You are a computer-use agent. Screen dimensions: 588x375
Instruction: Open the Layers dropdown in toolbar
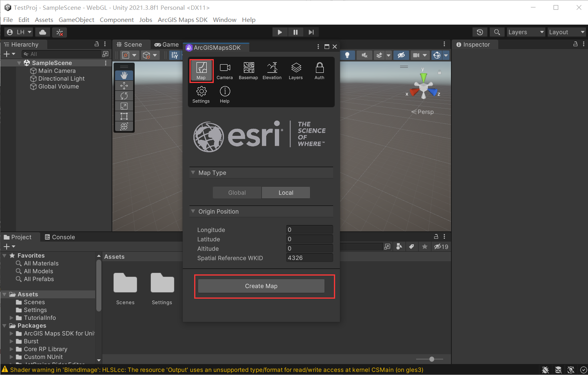click(x=526, y=32)
